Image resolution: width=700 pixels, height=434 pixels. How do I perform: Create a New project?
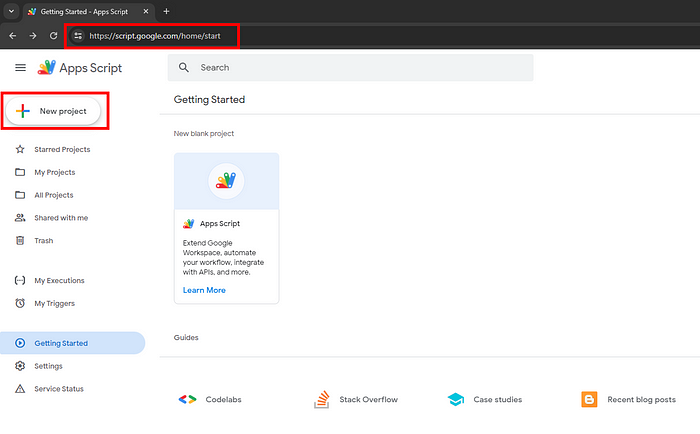click(53, 111)
